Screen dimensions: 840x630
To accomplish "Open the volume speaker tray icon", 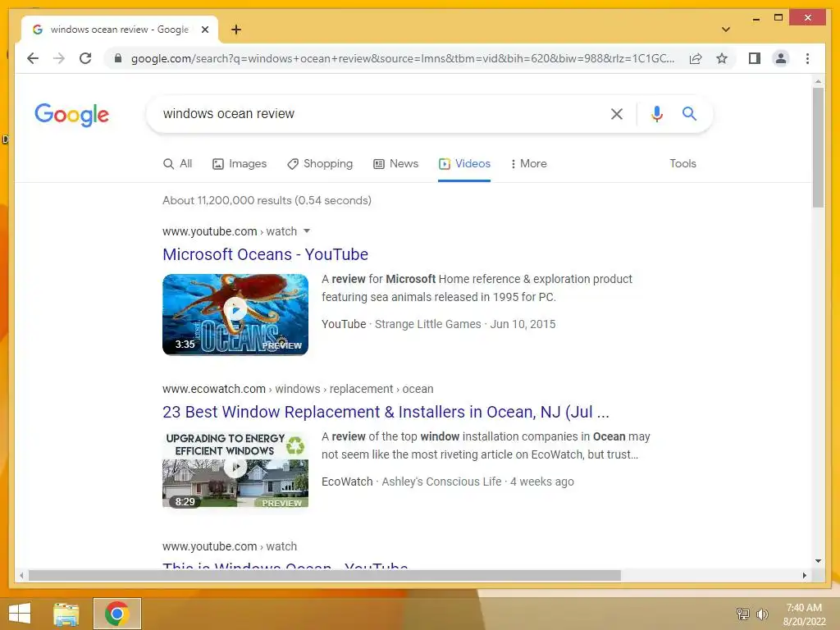I will (762, 614).
